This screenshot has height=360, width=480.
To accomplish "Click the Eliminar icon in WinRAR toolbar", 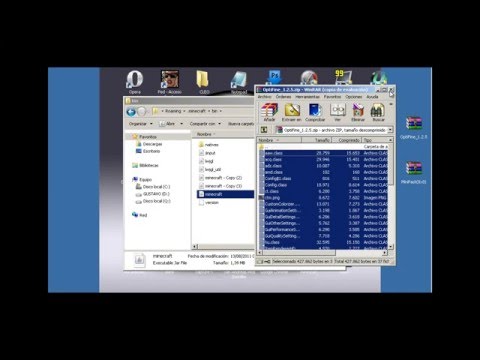I will (x=358, y=112).
